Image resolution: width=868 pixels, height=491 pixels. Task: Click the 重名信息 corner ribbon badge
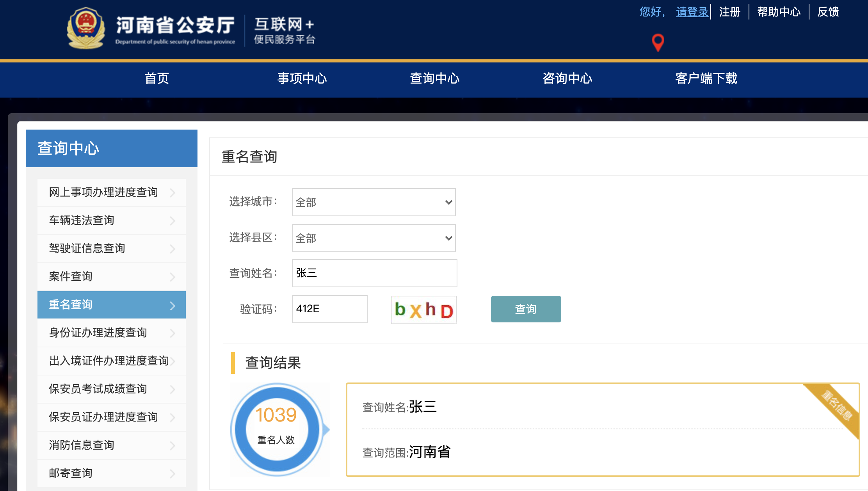click(837, 406)
